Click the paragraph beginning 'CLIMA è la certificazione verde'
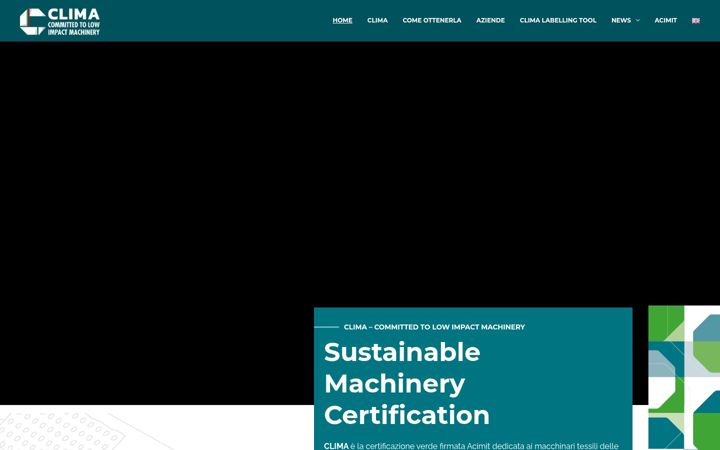The width and height of the screenshot is (720, 450). click(x=471, y=446)
